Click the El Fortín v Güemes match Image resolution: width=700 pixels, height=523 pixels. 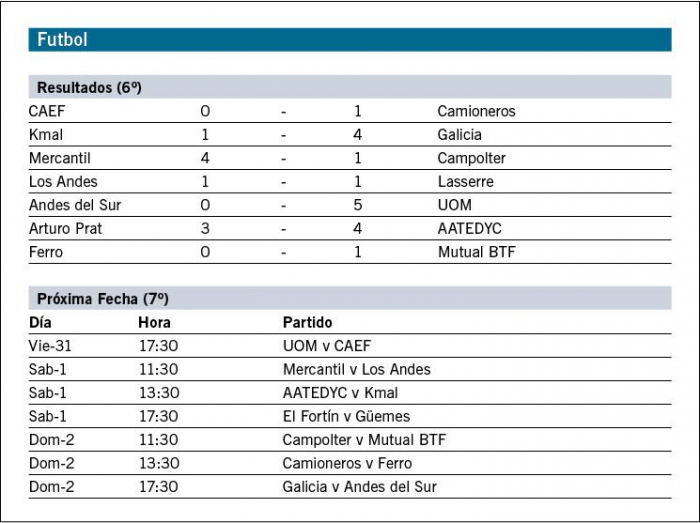point(346,416)
